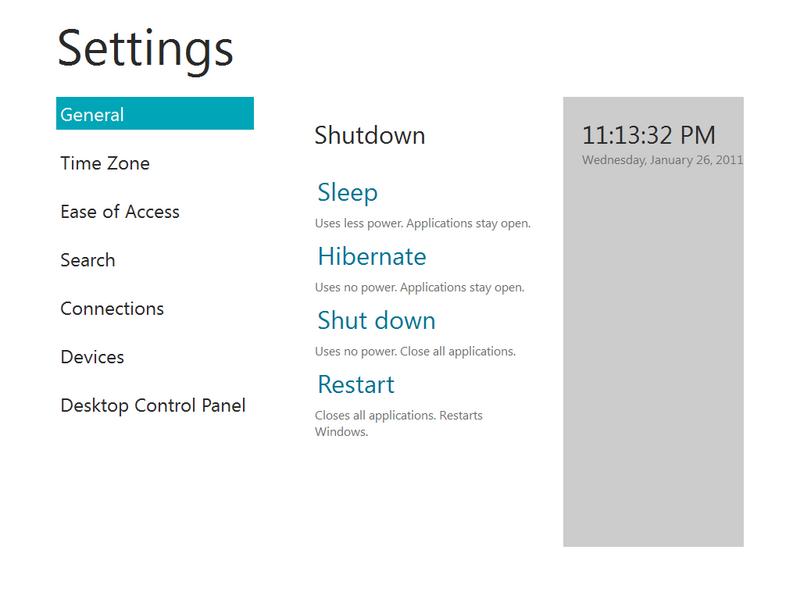
Task: Click the "Close all applications" Shut down description
Action: (415, 352)
